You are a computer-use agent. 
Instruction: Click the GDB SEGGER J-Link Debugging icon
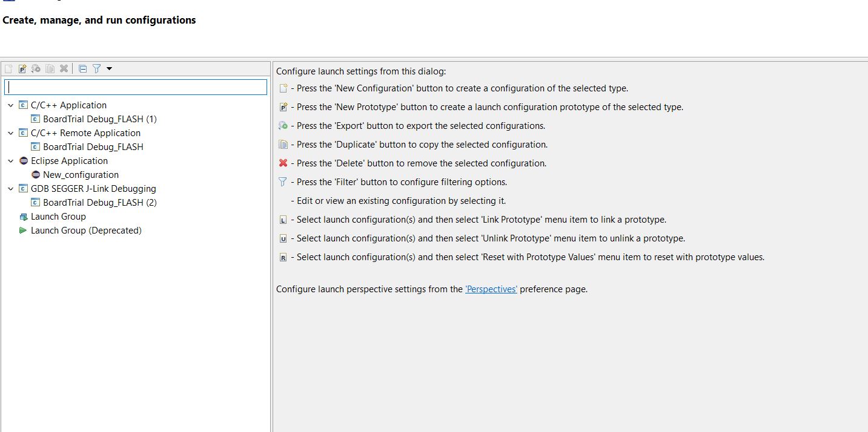pyautogui.click(x=22, y=188)
